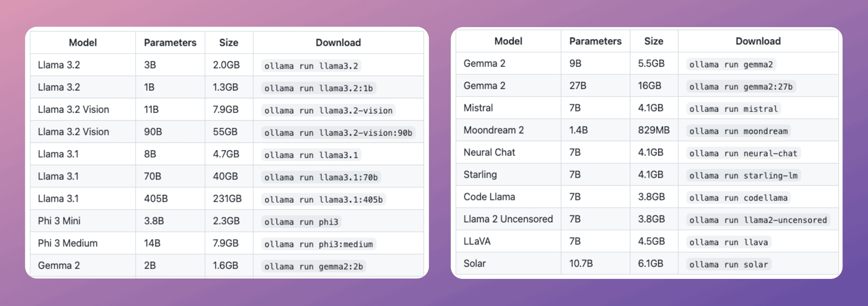Viewport: 868px width, 306px height.
Task: Select the 'ollama run llama3.2:1b' command
Action: click(x=319, y=88)
